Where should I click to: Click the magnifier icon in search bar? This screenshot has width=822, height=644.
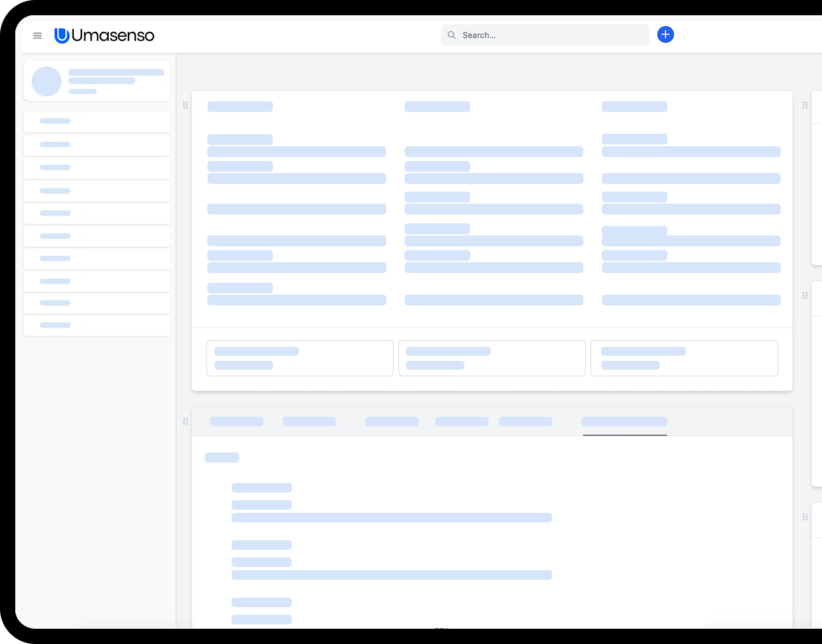click(x=452, y=35)
